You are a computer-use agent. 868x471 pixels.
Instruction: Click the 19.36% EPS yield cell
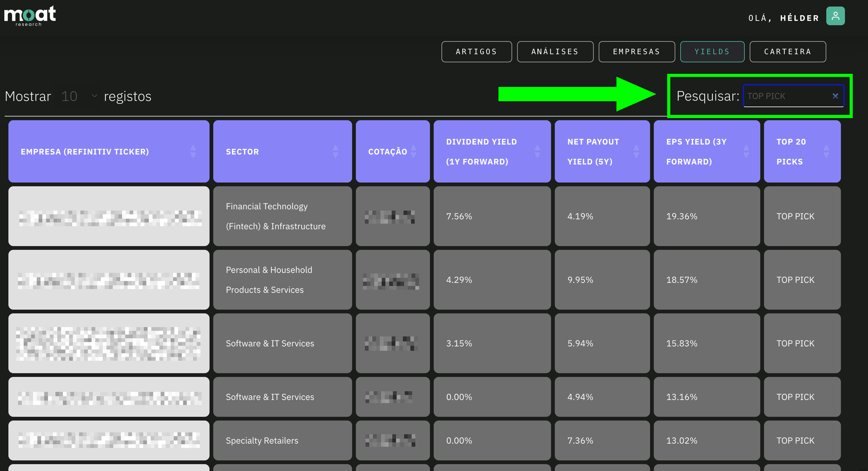[x=707, y=216]
